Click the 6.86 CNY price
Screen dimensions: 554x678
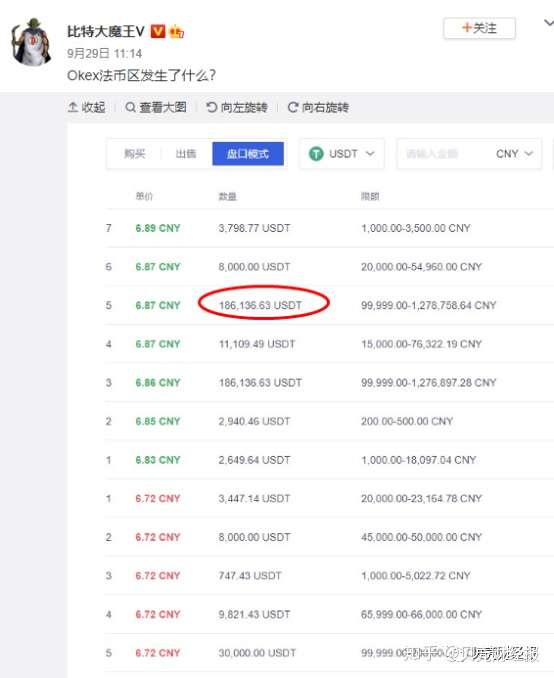click(158, 383)
